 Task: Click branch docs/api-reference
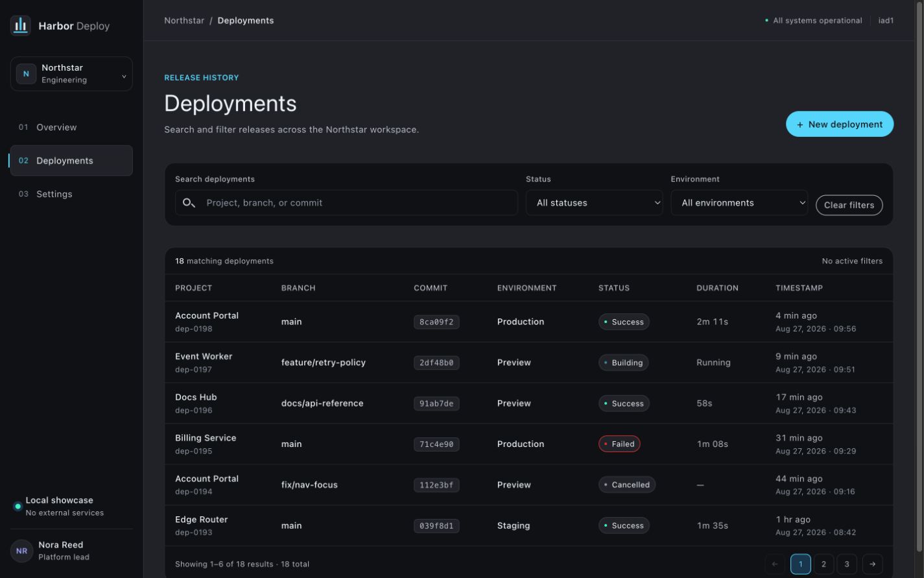(322, 403)
